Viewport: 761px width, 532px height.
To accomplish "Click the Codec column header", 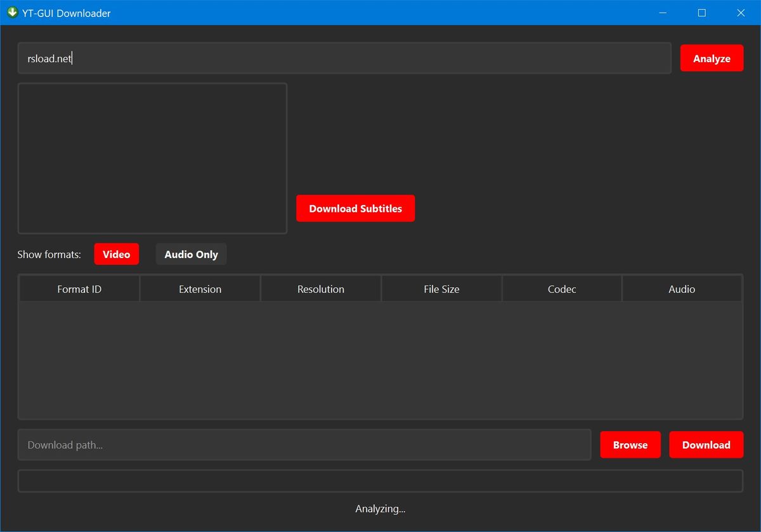I will point(562,289).
